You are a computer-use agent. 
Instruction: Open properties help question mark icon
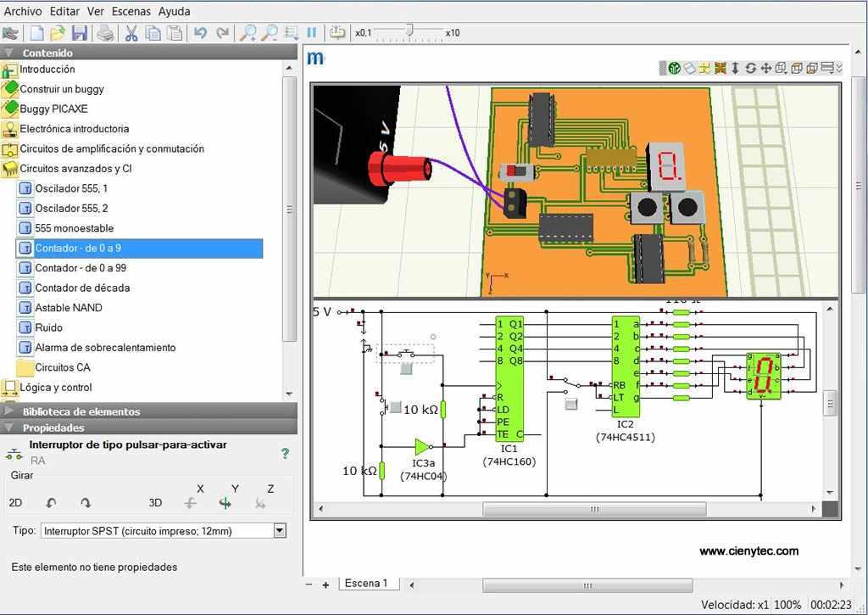coord(285,454)
